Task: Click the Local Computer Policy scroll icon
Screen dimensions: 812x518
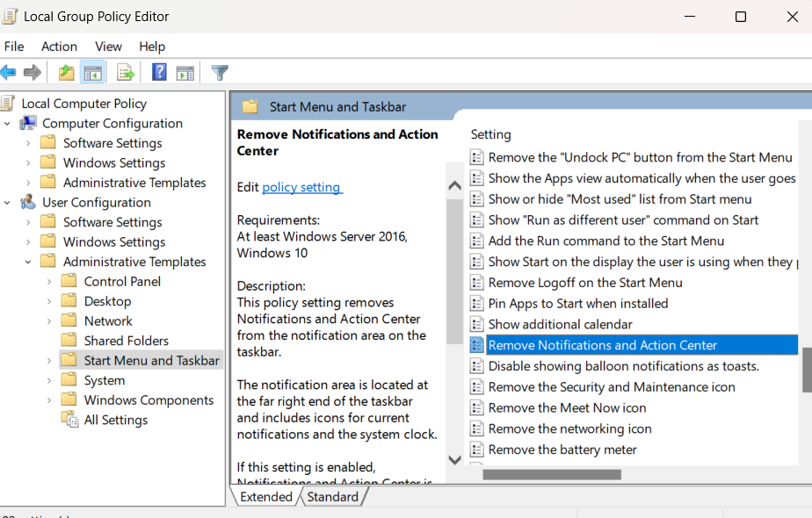Action: [x=8, y=103]
